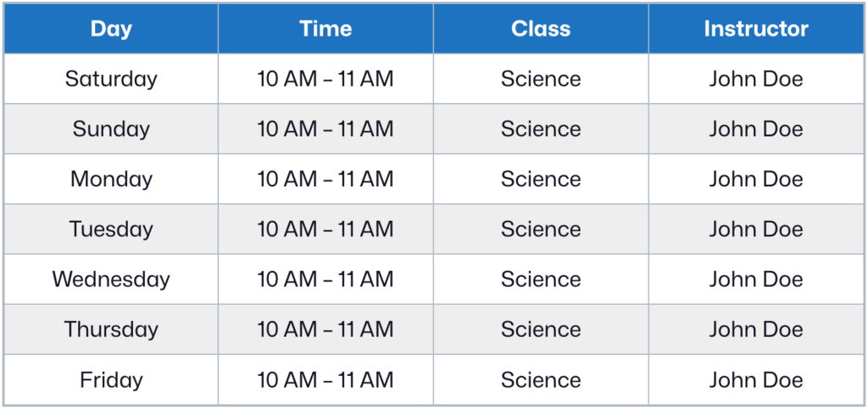Screen dimensions: 868x409
Task: Click the time cell in Saturday's row
Action: click(325, 79)
